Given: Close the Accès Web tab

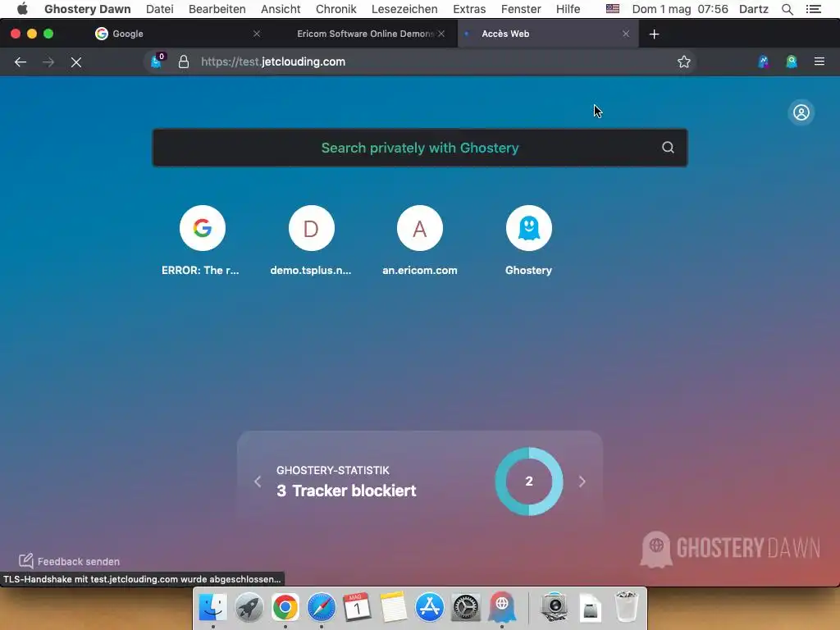Looking at the screenshot, I should tap(626, 34).
